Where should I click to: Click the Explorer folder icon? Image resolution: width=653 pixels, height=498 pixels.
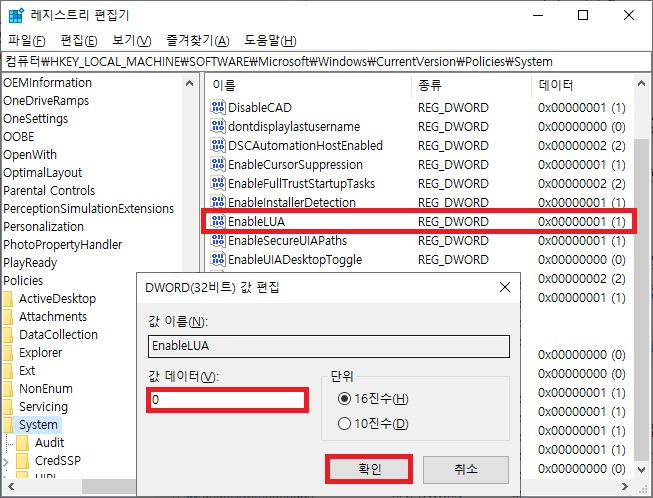click(x=8, y=353)
